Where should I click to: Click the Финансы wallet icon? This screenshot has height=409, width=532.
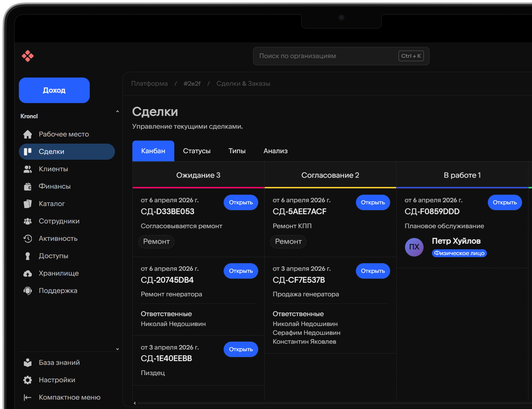click(x=27, y=187)
